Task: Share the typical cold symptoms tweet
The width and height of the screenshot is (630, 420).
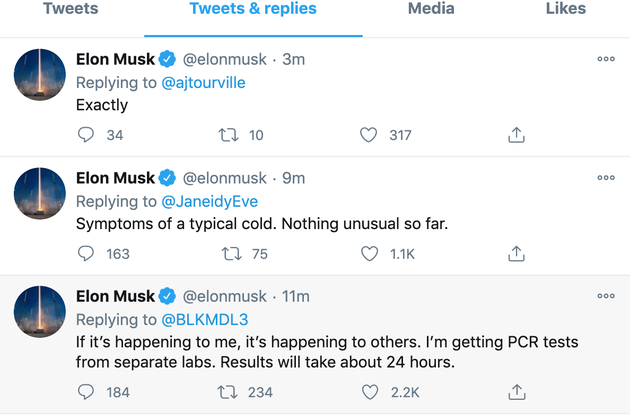Action: (517, 254)
